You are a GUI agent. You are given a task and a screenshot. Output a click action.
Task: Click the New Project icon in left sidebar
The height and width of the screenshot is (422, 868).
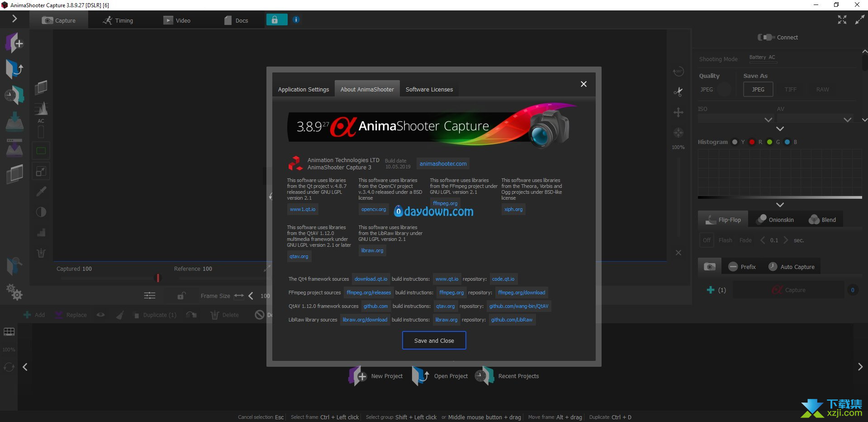[x=14, y=43]
